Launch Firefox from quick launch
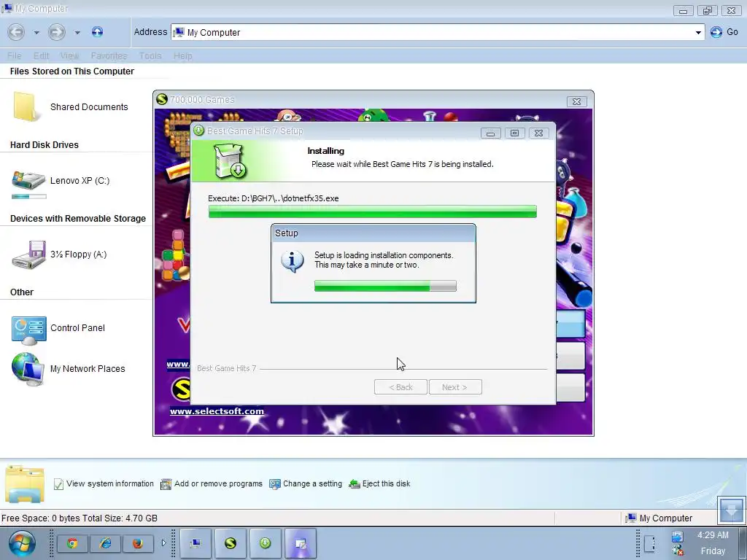747x560 pixels. [138, 543]
